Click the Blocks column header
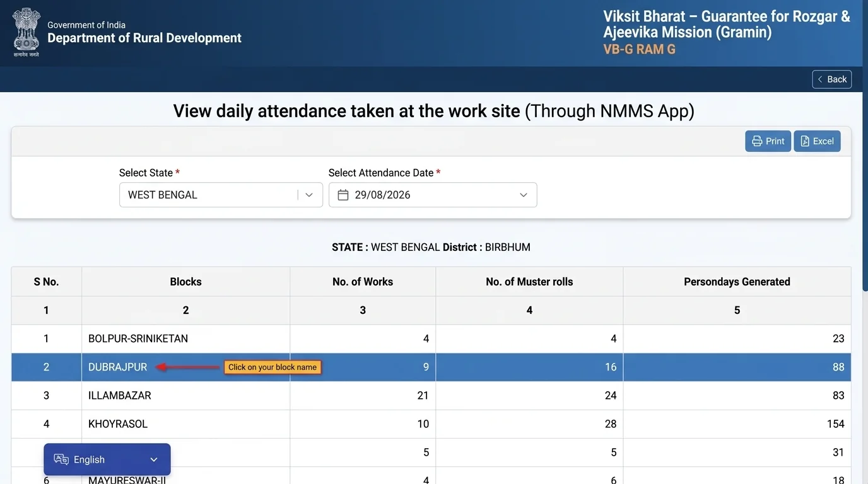 [185, 282]
